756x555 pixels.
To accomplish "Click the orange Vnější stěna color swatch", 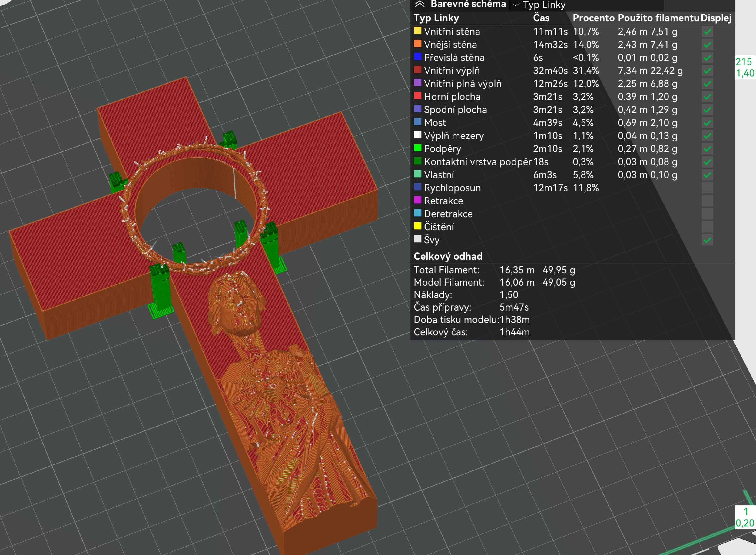I will click(x=417, y=43).
